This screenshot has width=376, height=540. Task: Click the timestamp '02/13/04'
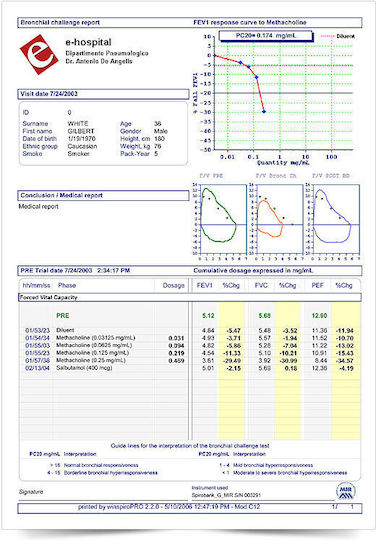click(37, 368)
